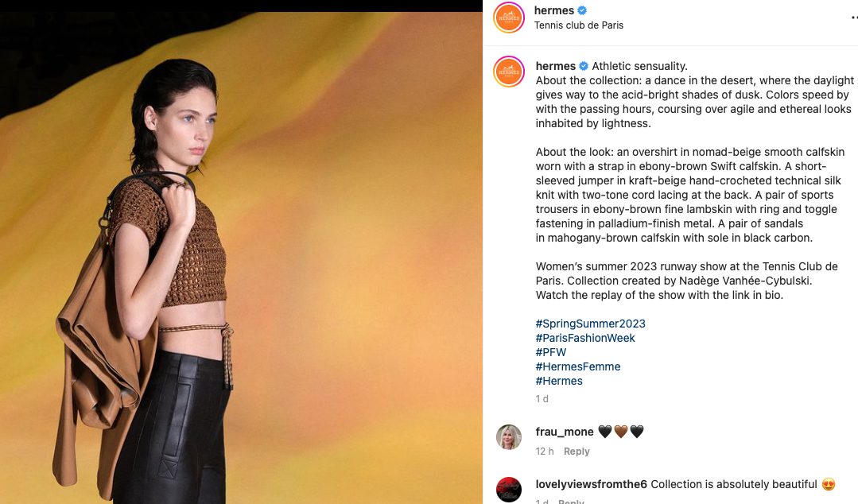The image size is (858, 504).
Task: Open the #Hermes hashtag
Action: pos(559,380)
